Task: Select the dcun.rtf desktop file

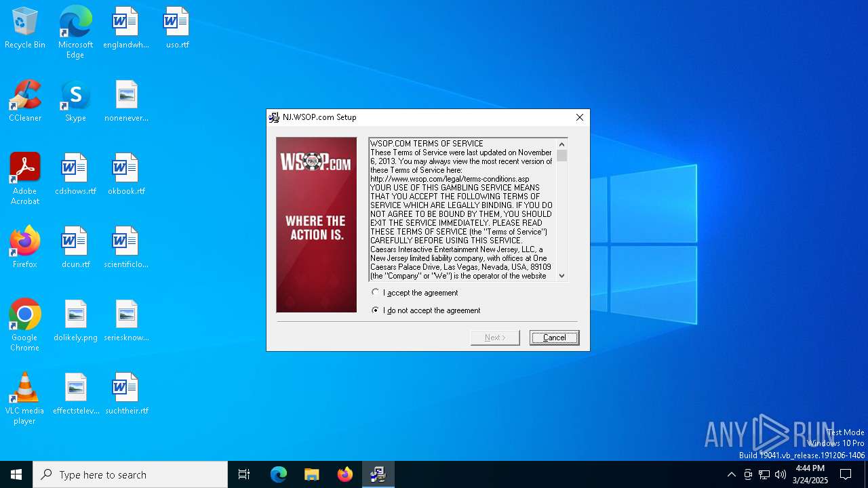Action: click(75, 248)
